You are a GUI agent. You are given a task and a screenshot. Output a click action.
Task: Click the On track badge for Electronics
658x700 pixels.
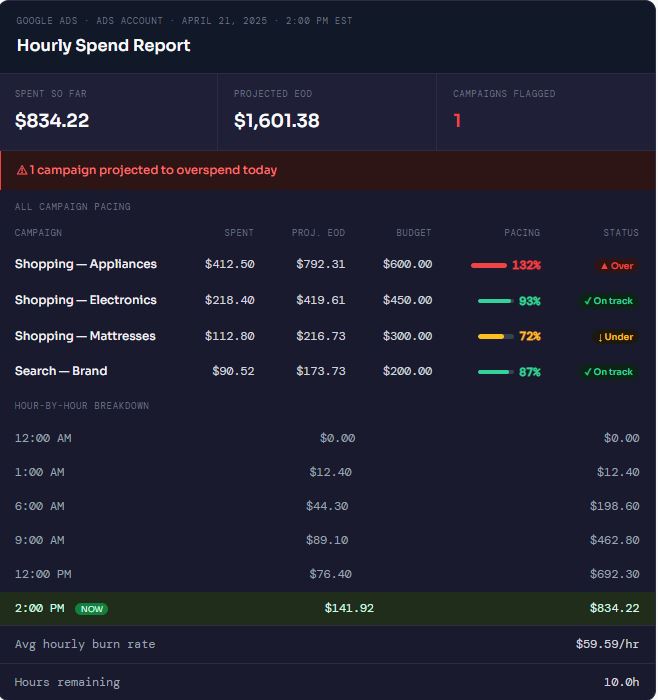[608, 301]
